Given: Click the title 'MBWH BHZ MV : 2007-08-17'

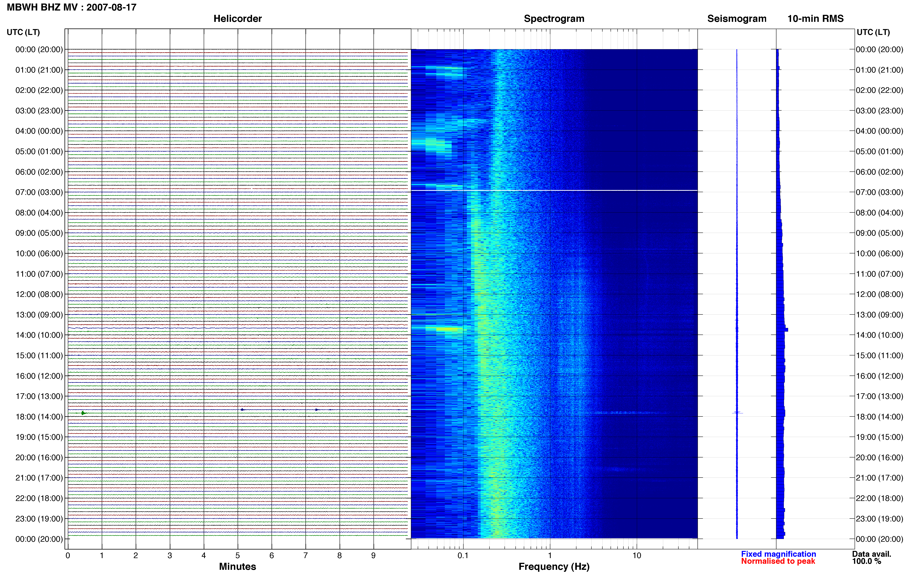Looking at the screenshot, I should [x=71, y=7].
